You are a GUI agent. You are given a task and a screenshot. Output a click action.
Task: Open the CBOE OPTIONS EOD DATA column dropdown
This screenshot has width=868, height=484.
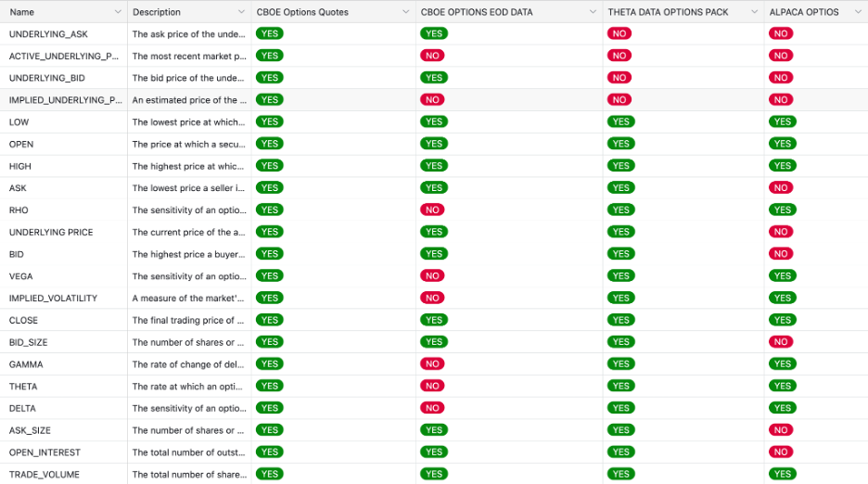(x=593, y=12)
